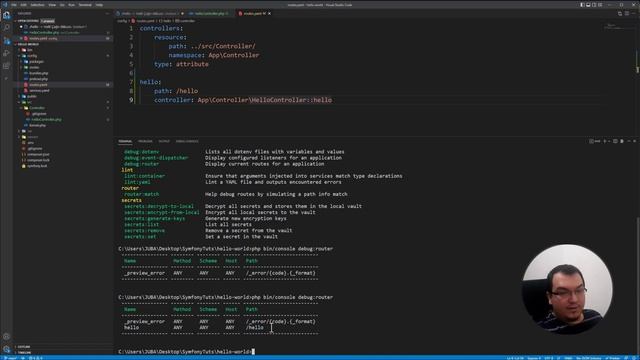Expand the vendor folder
Viewport: 640px width, 360px height.
click(33, 137)
